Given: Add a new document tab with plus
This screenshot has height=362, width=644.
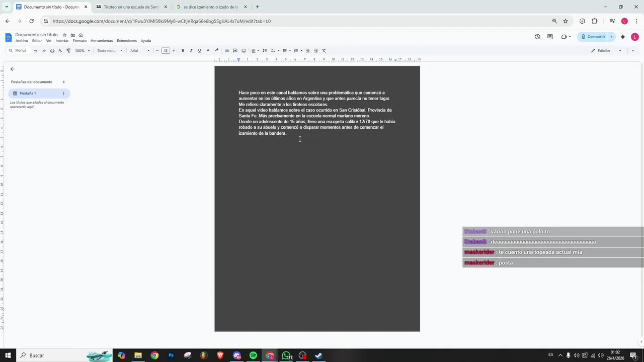Looking at the screenshot, I should (63, 82).
